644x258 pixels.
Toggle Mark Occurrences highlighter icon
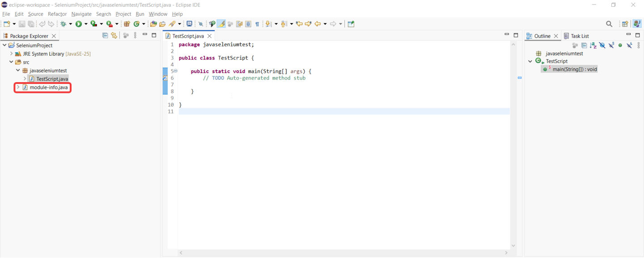tap(221, 24)
